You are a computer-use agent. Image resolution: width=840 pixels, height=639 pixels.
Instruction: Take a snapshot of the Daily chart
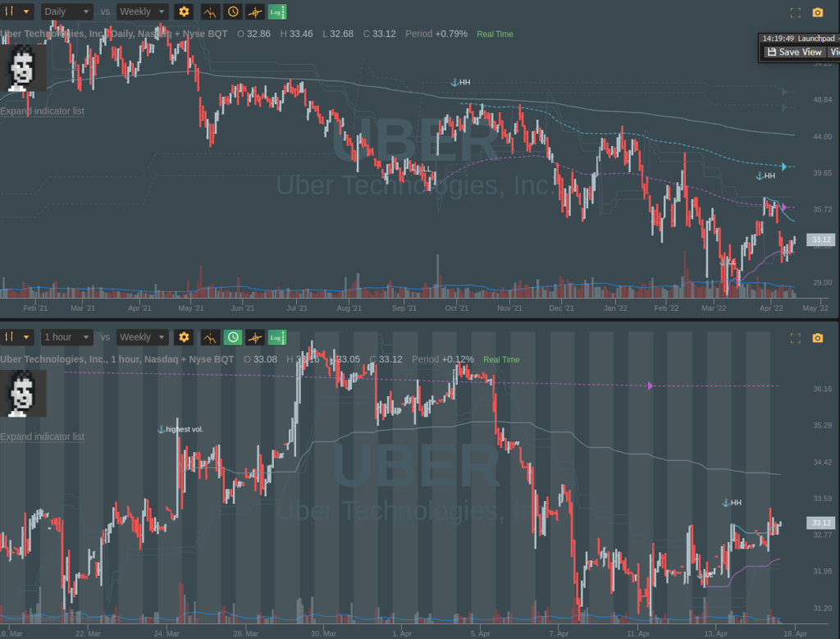(x=818, y=12)
